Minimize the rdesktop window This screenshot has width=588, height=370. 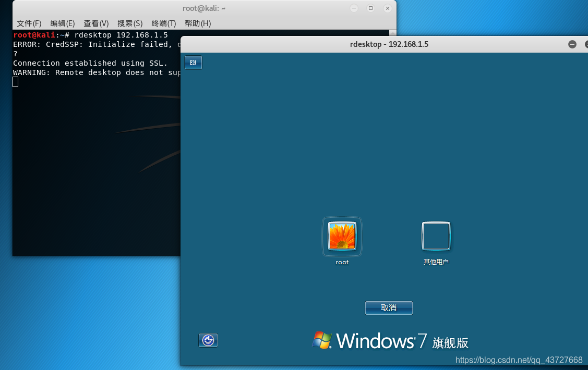click(x=572, y=44)
